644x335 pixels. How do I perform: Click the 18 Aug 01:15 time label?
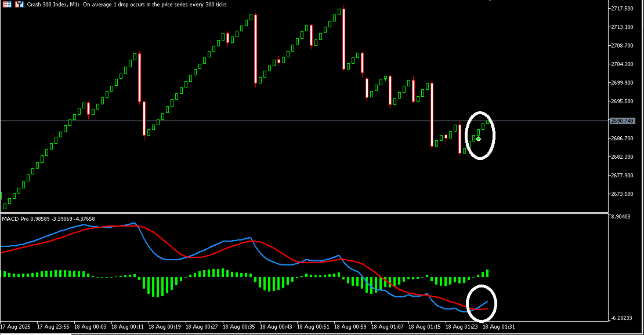click(x=424, y=327)
